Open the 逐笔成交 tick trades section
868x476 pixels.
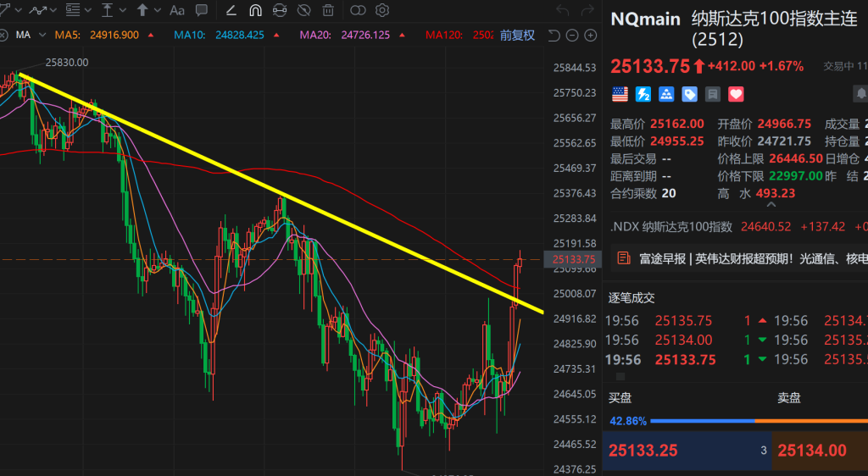click(x=632, y=297)
